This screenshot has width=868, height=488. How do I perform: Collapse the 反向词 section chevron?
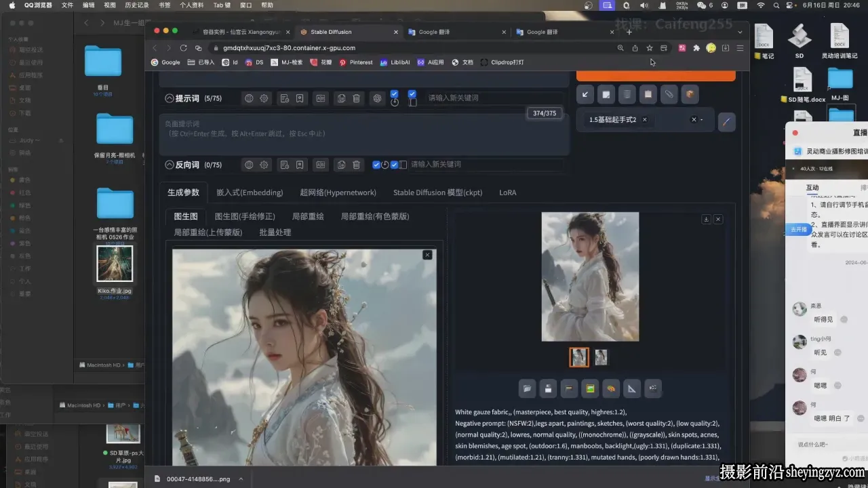click(170, 165)
